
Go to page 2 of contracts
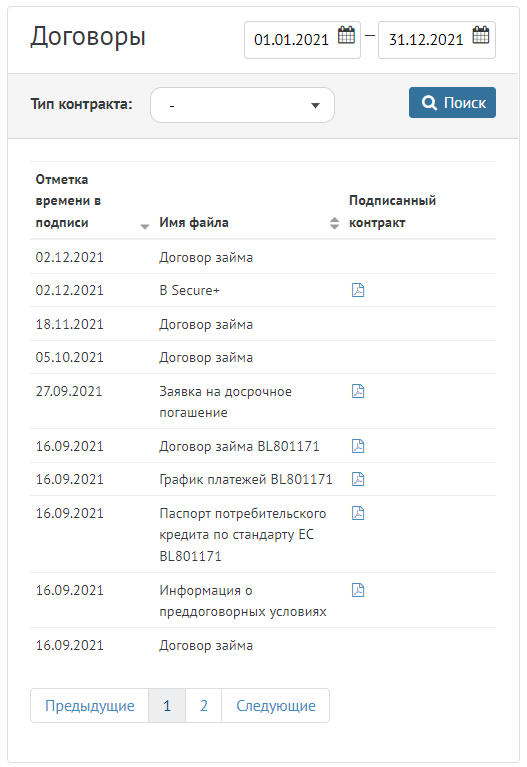pos(204,705)
